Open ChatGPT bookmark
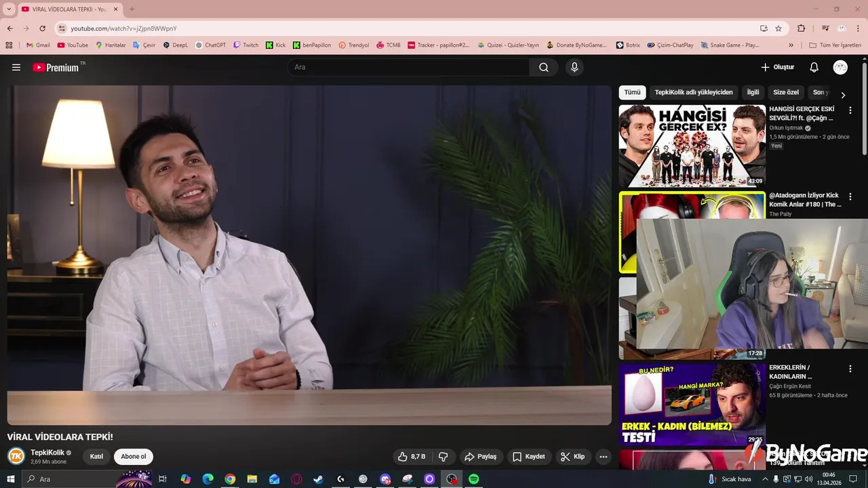Viewport: 868px width, 488px height. pos(211,45)
